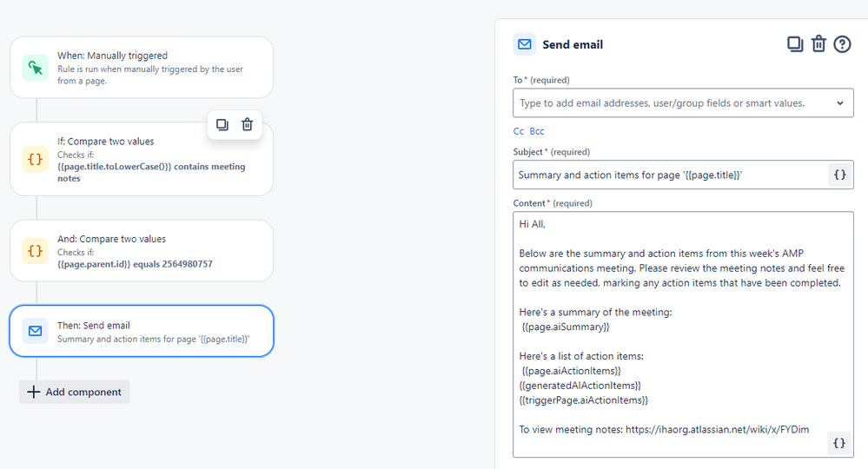Click inside the email Content text area
The width and height of the screenshot is (868, 469).
683,334
